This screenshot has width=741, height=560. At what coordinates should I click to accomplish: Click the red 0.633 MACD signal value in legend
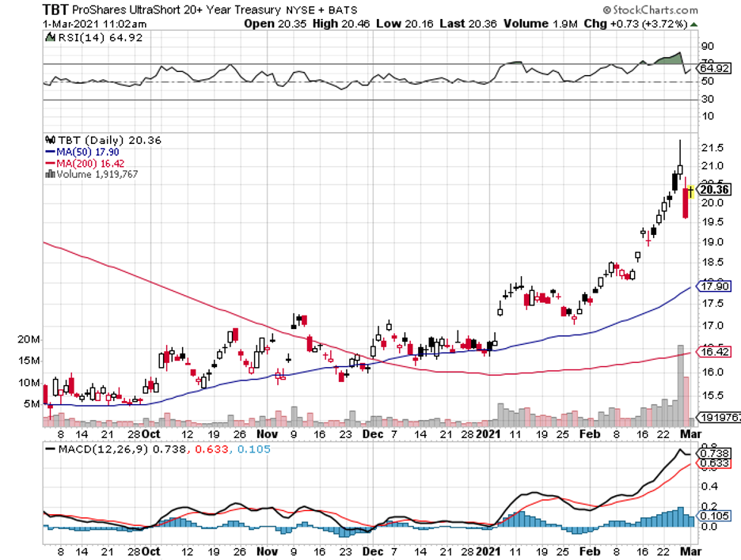click(211, 449)
